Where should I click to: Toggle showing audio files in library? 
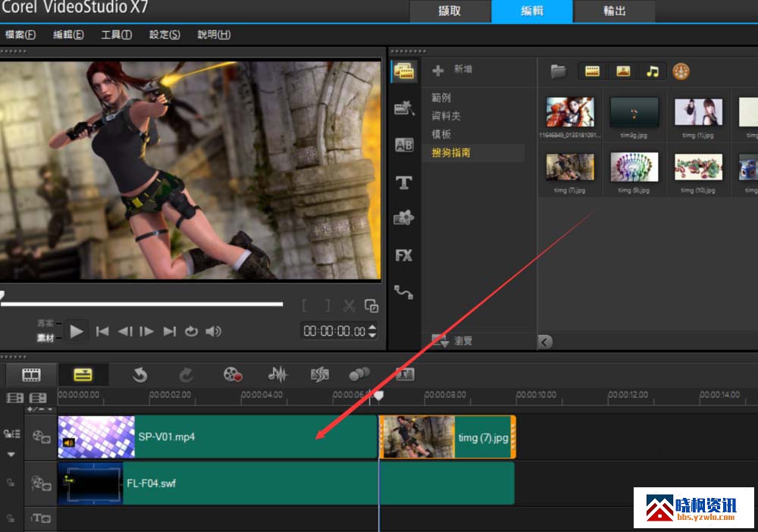pos(653,71)
